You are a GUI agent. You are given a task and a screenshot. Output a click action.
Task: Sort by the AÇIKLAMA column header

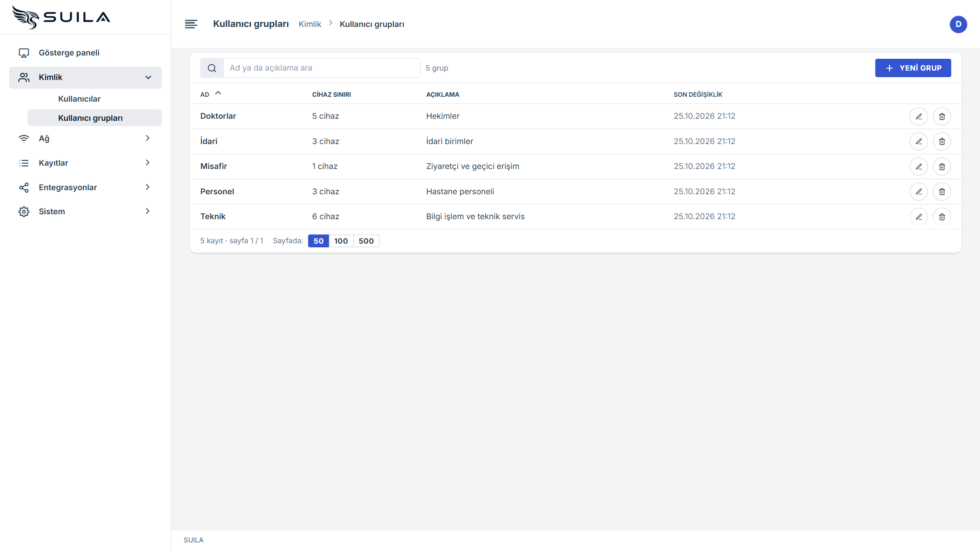[443, 94]
